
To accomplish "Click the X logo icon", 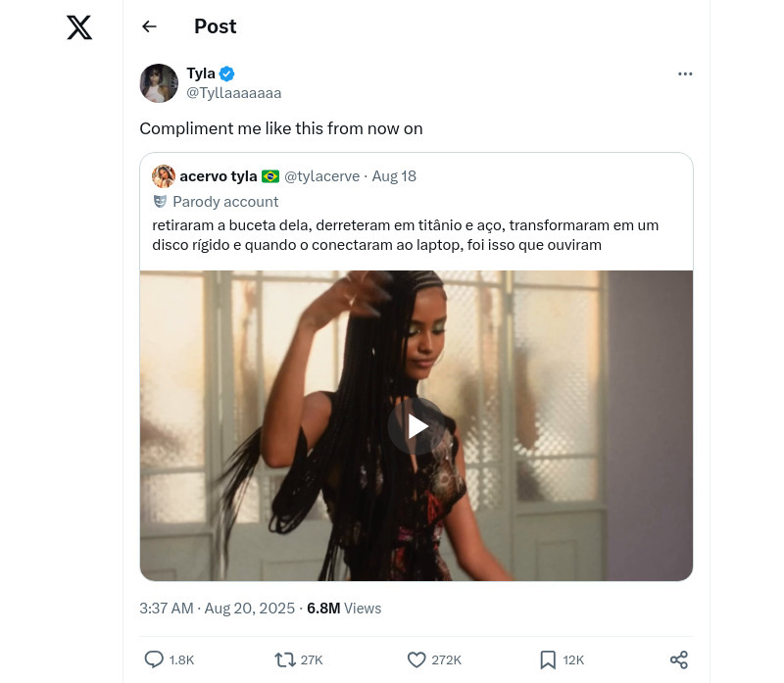I will (79, 27).
